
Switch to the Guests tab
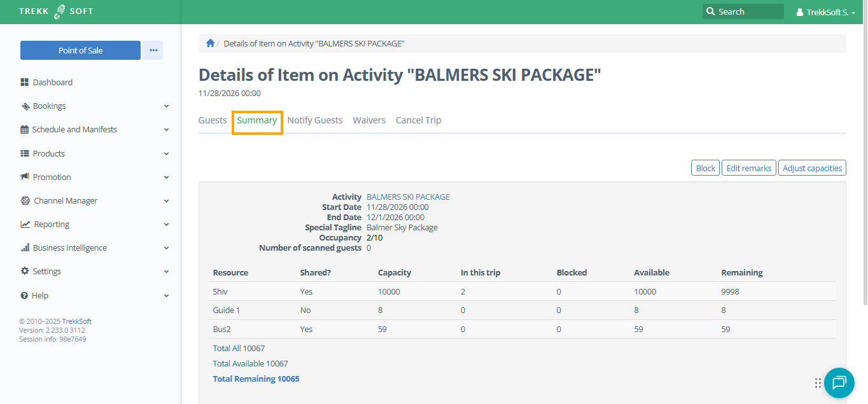[x=213, y=120]
